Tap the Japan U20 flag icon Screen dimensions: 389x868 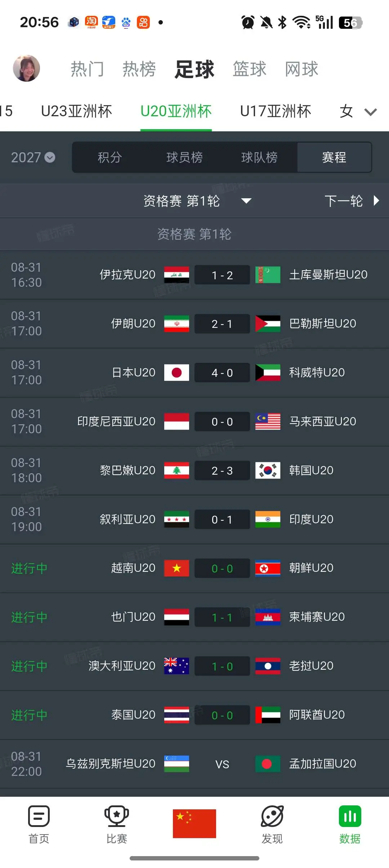176,372
